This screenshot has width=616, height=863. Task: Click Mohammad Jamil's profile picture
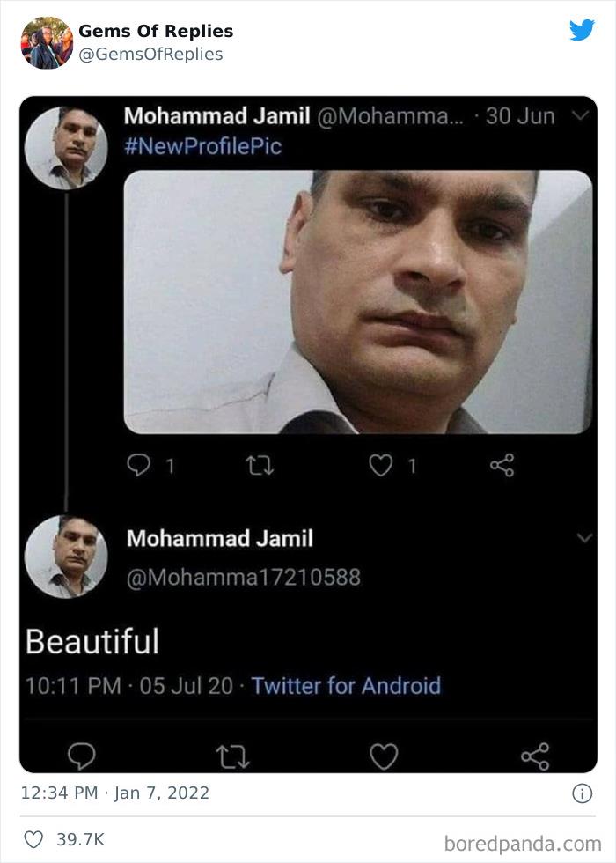[x=64, y=140]
